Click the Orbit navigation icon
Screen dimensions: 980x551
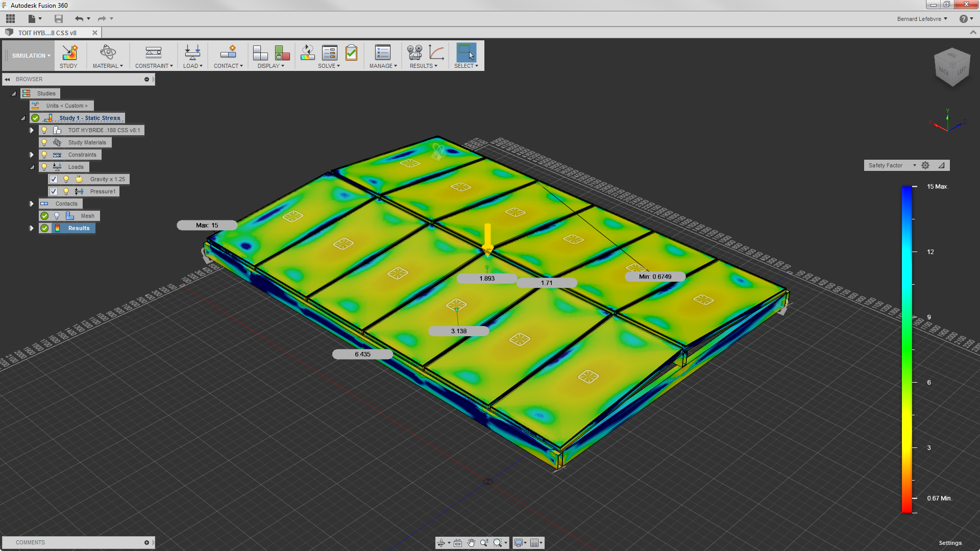tap(441, 543)
